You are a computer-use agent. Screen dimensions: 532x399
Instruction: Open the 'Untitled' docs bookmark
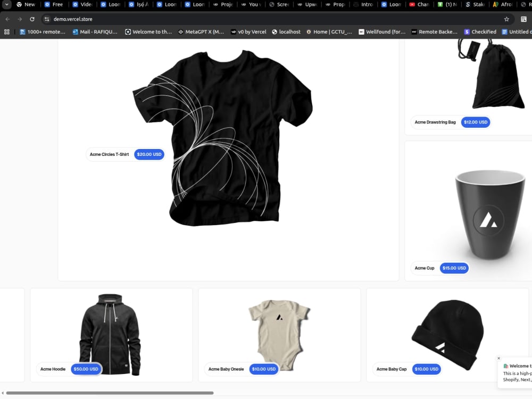[x=517, y=31]
